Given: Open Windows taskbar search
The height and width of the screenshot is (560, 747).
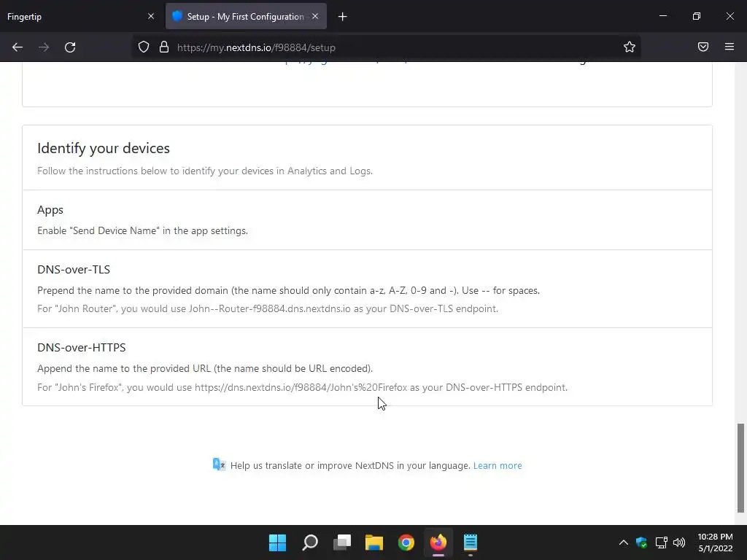Looking at the screenshot, I should point(310,542).
